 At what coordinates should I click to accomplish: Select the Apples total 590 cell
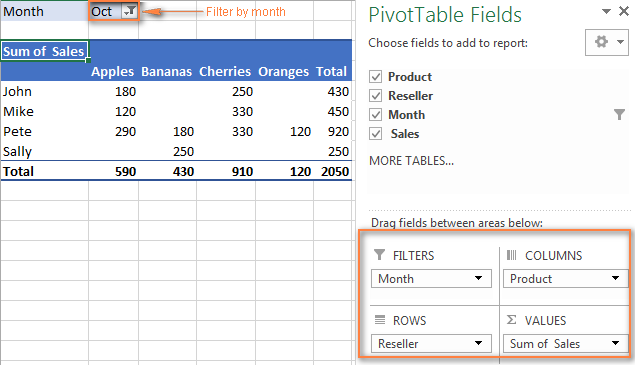click(125, 171)
